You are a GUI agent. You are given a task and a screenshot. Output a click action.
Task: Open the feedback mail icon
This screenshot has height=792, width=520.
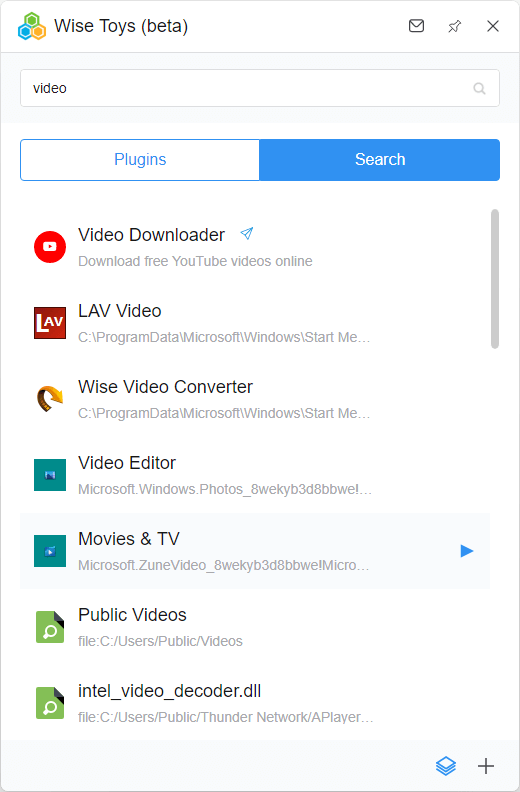416,26
